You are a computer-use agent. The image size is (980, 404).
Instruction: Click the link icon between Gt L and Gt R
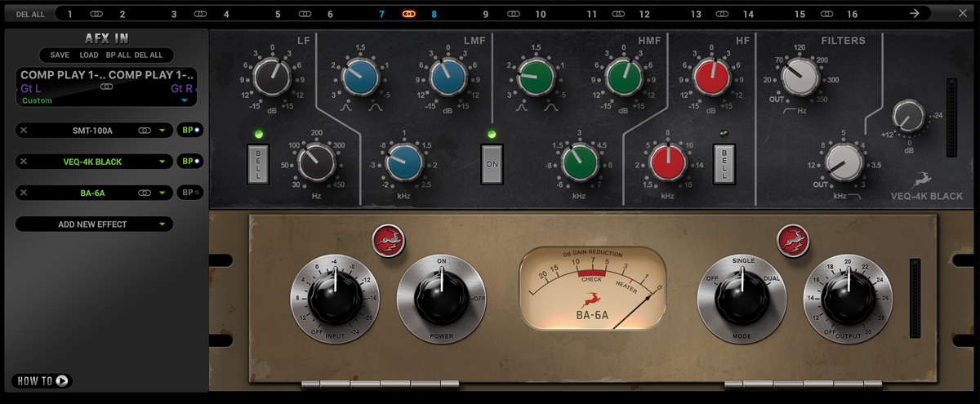point(105,85)
